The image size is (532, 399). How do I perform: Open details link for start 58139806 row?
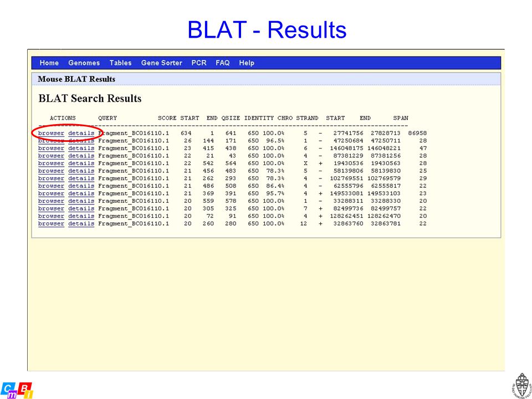point(81,171)
